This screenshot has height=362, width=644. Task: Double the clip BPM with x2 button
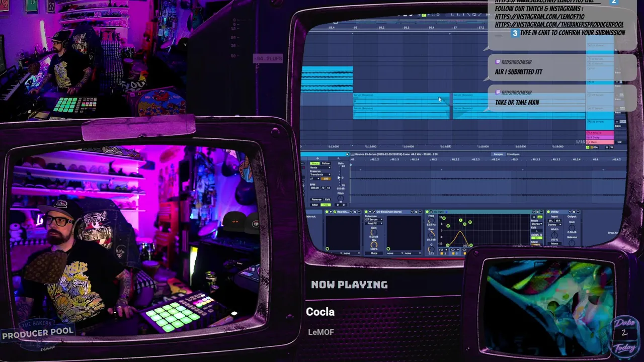tap(328, 188)
